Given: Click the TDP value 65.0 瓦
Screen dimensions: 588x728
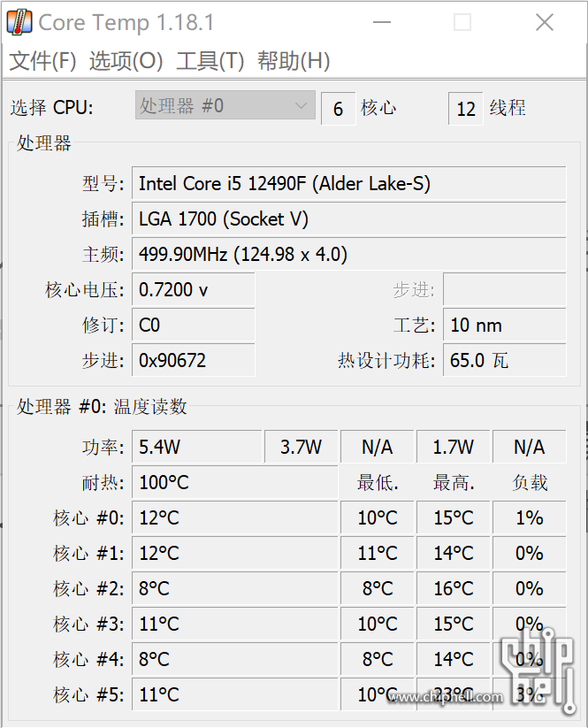Looking at the screenshot, I should [505, 360].
